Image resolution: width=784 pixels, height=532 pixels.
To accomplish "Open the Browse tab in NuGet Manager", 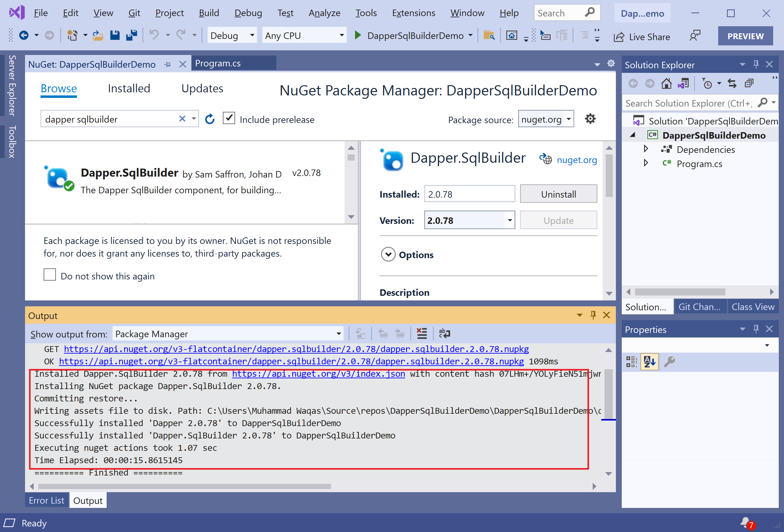I will pos(57,88).
